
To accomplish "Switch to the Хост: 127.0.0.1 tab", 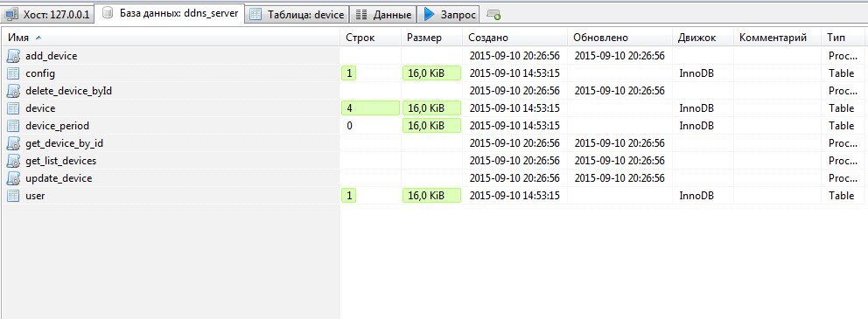I will 47,14.
